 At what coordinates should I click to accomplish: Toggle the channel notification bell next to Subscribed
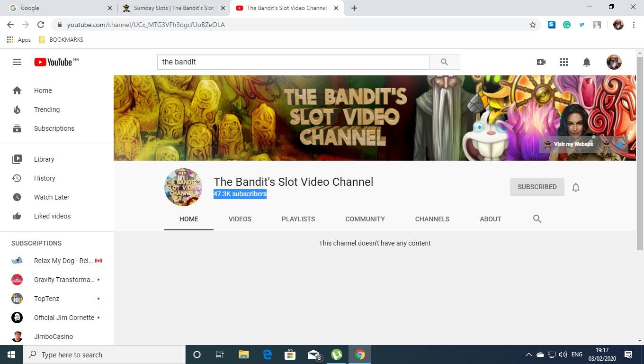pyautogui.click(x=576, y=187)
